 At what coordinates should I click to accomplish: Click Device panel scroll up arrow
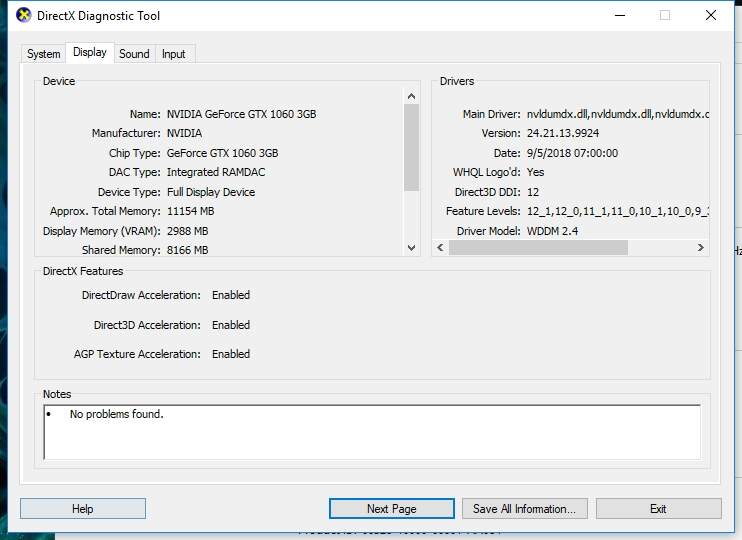point(411,97)
